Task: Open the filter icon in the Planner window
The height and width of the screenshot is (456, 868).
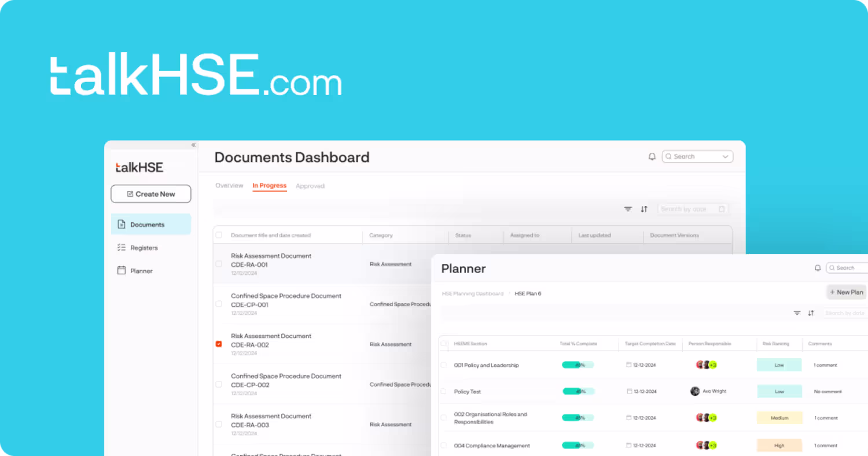Action: [x=797, y=313]
